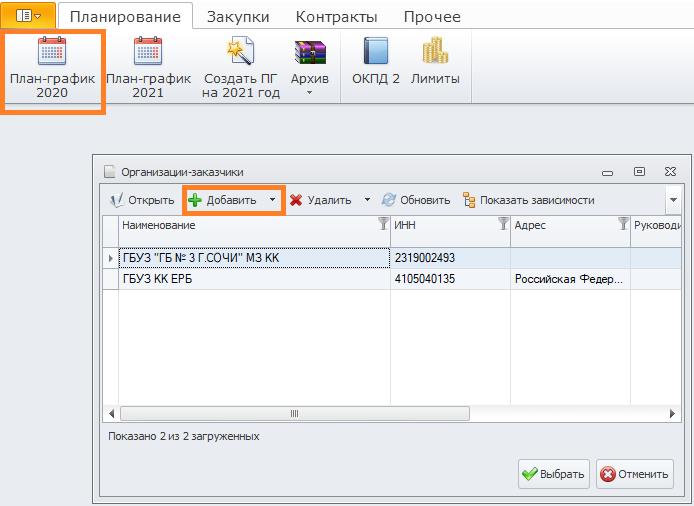Click the horizontal scrollbar thumb

(x=295, y=413)
